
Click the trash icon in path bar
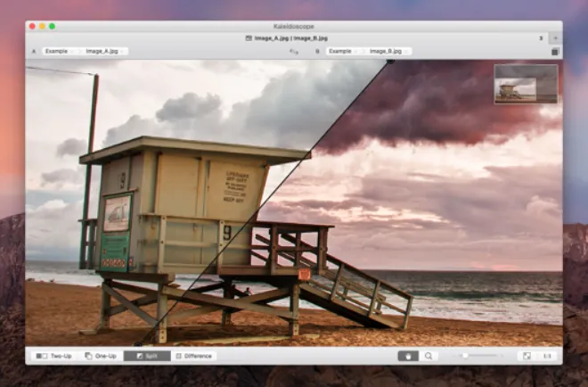(555, 52)
